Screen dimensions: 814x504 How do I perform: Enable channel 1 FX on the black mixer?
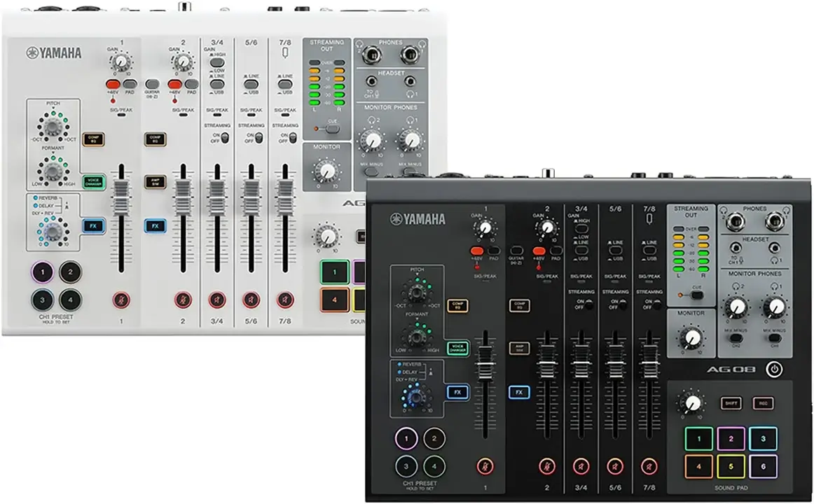(457, 392)
